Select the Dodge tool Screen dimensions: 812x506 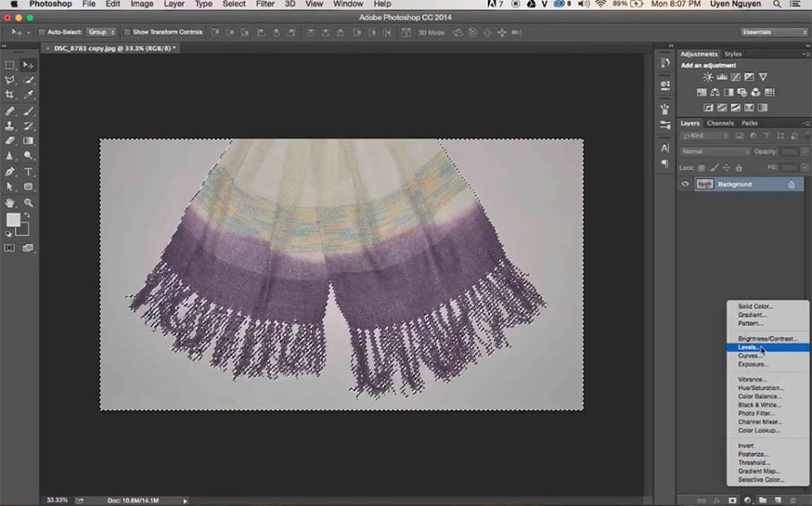[x=29, y=156]
